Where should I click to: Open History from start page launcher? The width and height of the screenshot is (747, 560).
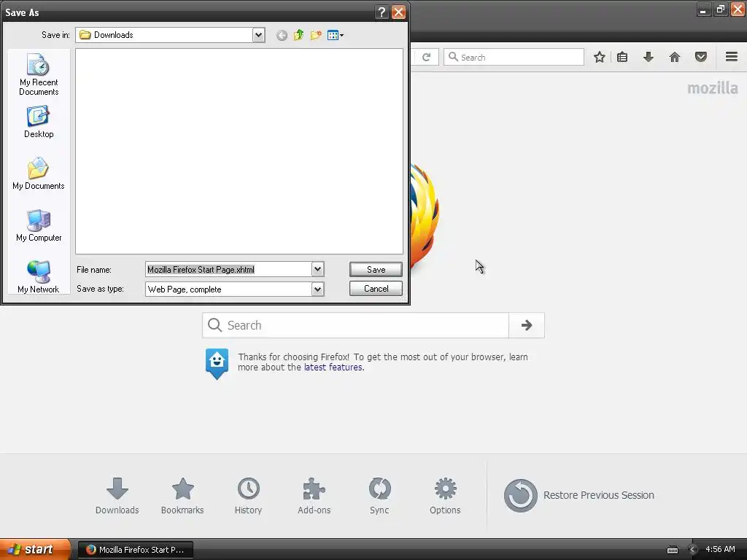[248, 496]
